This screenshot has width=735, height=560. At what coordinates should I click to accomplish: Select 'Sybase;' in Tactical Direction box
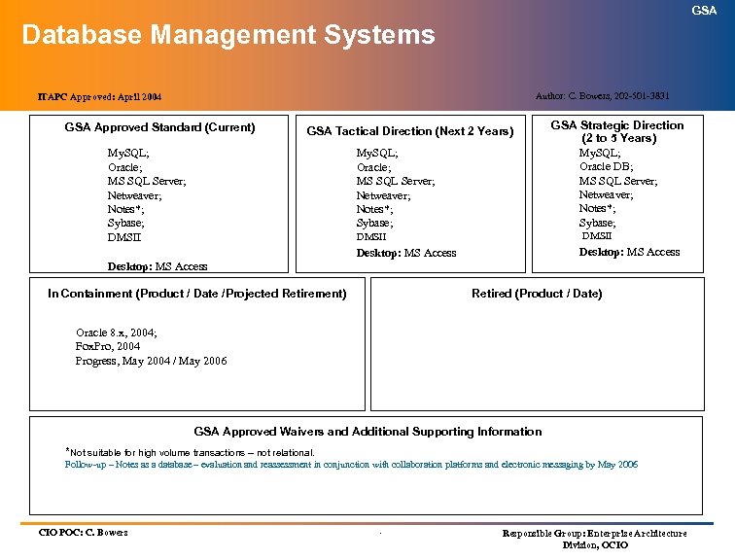pyautogui.click(x=375, y=223)
